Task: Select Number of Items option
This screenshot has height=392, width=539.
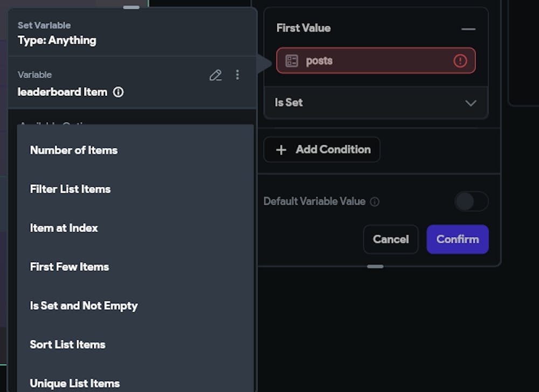Action: (x=74, y=150)
